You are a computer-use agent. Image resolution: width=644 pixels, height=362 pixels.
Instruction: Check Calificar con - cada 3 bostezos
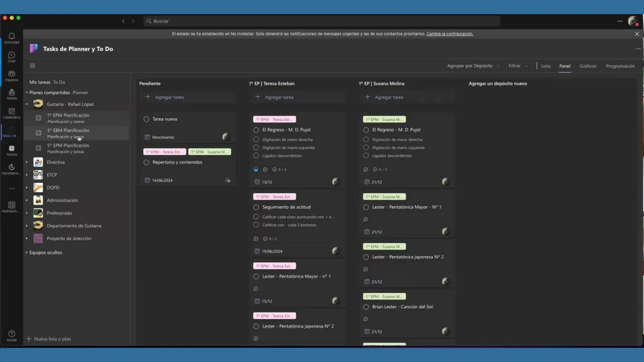tap(256, 225)
